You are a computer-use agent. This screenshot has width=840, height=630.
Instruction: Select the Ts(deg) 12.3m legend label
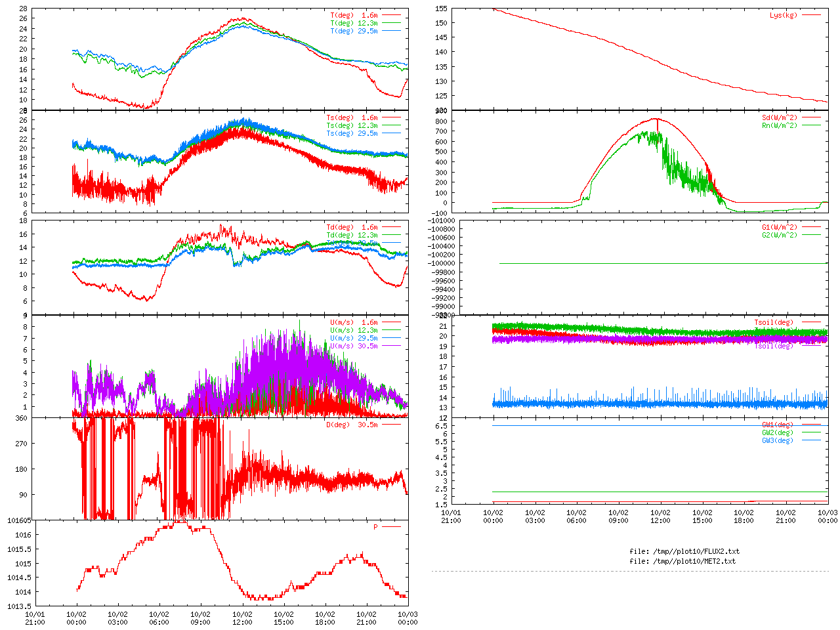coord(352,125)
